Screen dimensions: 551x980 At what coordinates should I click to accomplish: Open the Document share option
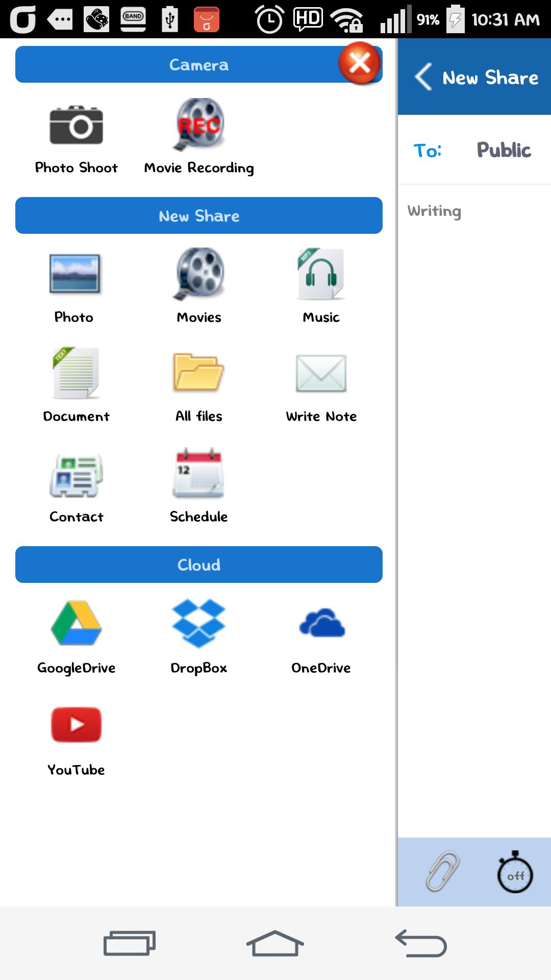[x=76, y=373]
